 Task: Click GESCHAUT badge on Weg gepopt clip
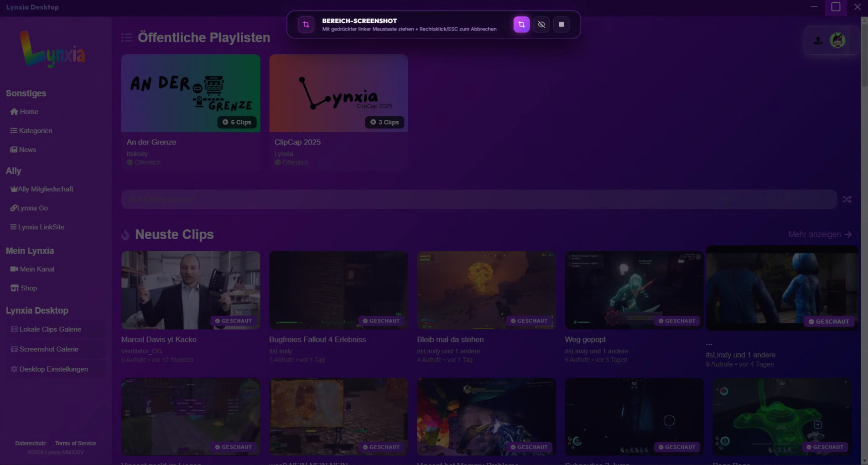coord(677,321)
